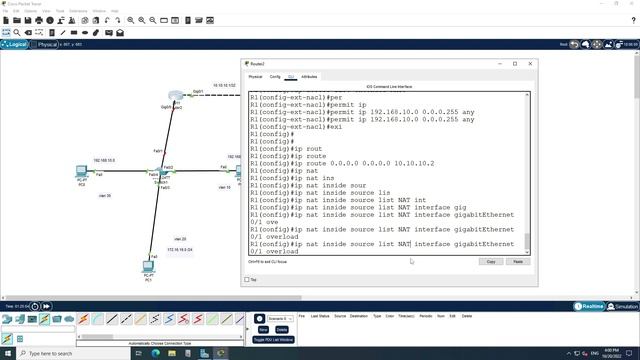Select the PC1 computer at bottom of topology

click(x=148, y=267)
